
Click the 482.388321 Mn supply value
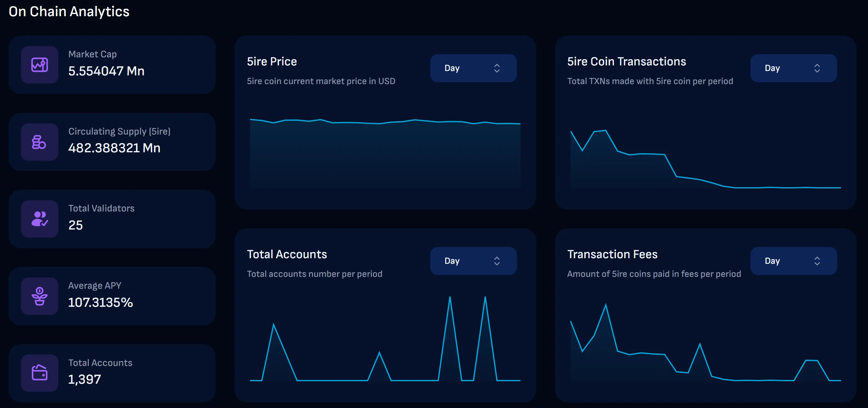(x=114, y=148)
